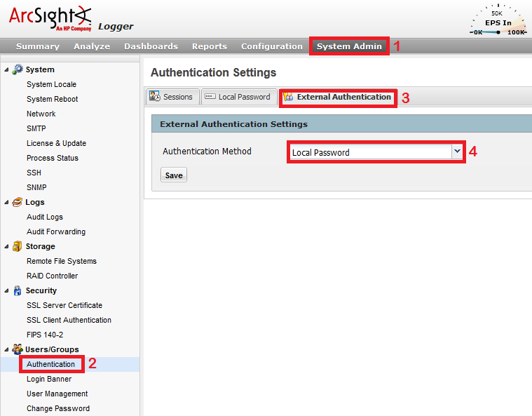
Task: Click the Storage section label
Action: pos(41,246)
